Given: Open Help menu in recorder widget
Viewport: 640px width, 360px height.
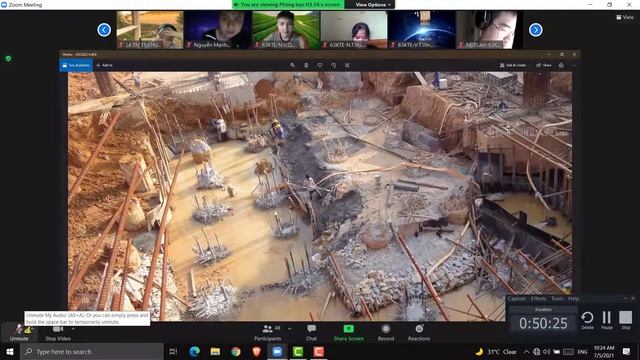Looking at the screenshot, I should pos(573,299).
